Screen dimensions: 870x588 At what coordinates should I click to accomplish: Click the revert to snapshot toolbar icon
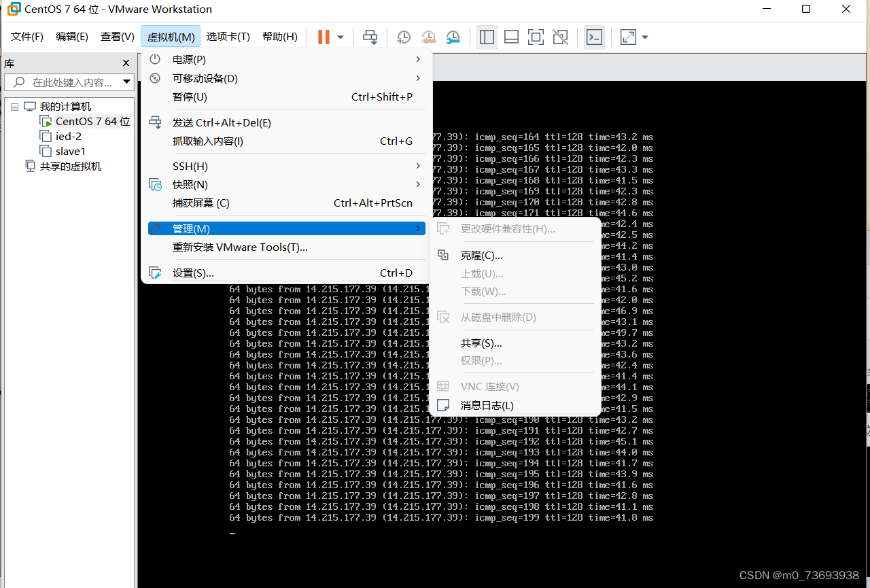coord(428,37)
